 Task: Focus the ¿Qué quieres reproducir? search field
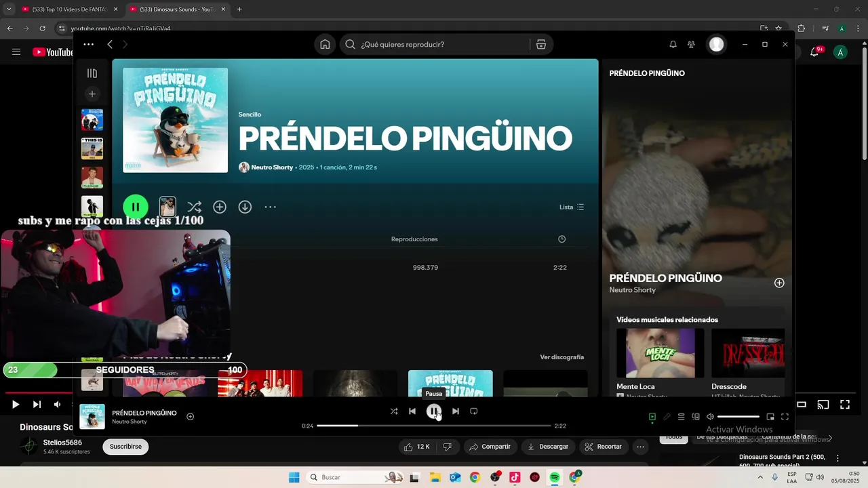tap(434, 44)
